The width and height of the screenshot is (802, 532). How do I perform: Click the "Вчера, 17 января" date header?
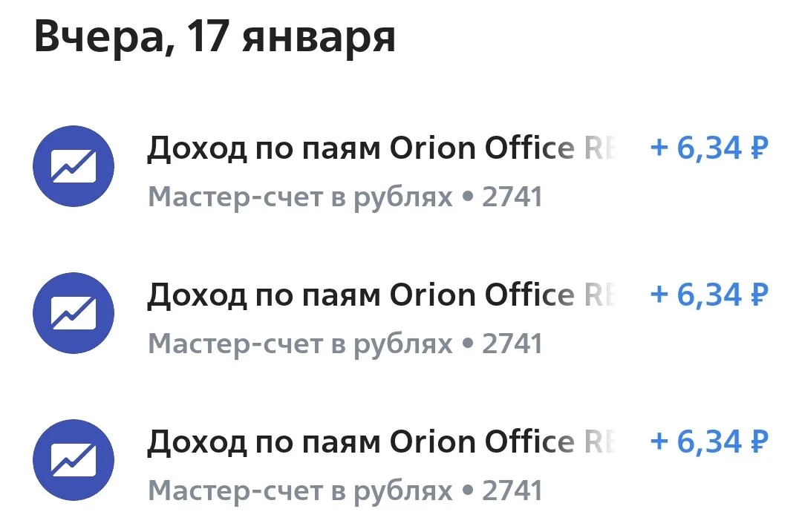[x=215, y=38]
